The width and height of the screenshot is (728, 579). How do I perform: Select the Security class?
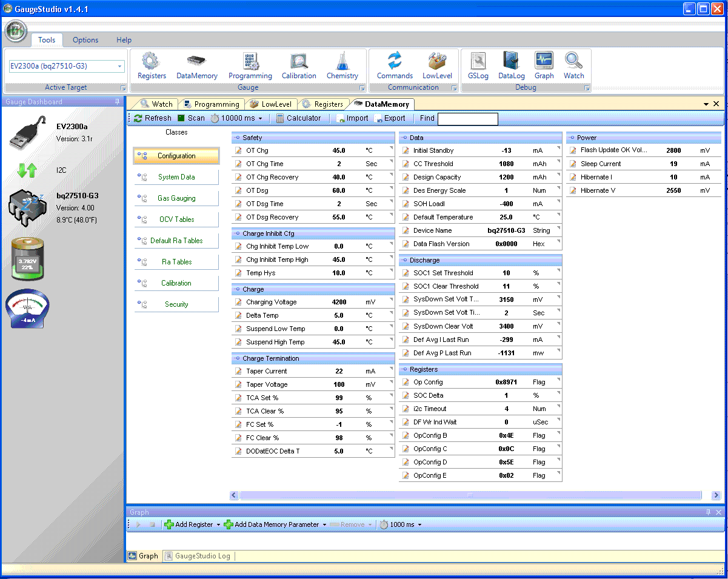(176, 304)
